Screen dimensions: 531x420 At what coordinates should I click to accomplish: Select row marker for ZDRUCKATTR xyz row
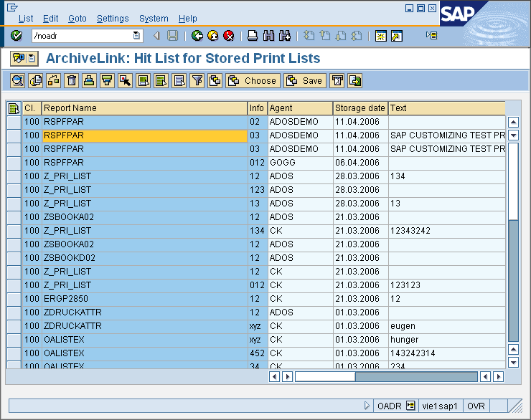pos(14,326)
